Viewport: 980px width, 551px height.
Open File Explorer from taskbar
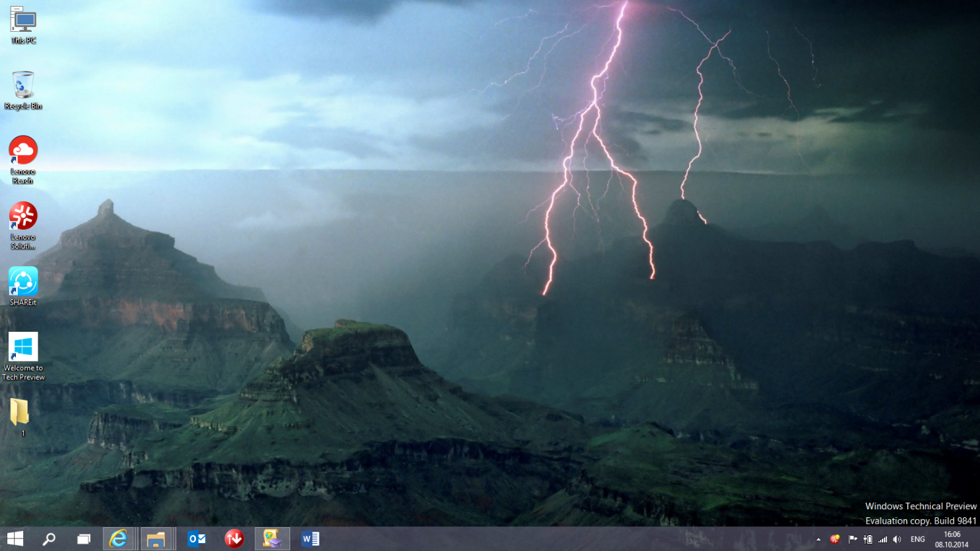(156, 539)
